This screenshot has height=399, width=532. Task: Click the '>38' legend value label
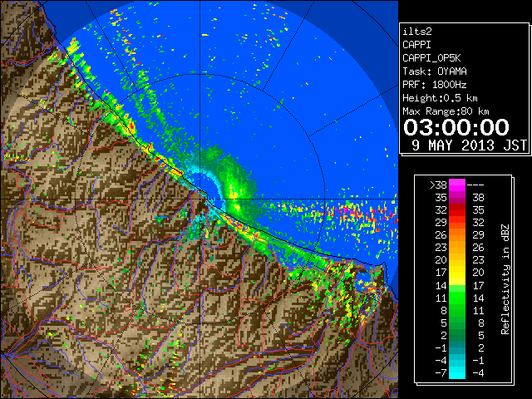click(438, 185)
